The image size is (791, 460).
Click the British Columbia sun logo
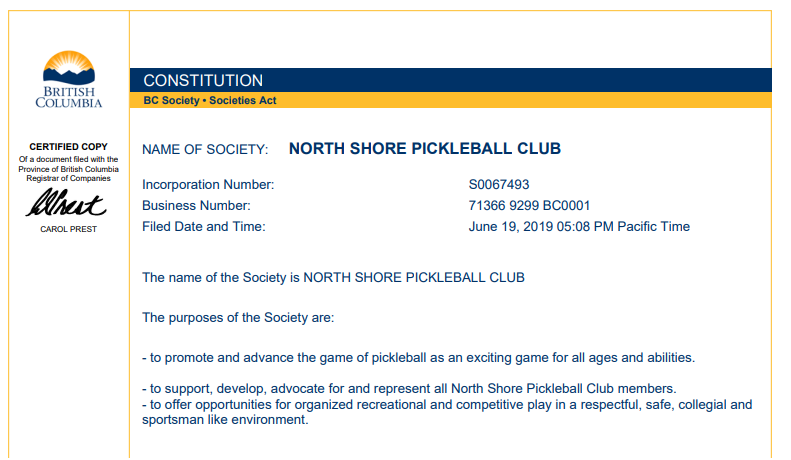(68, 68)
